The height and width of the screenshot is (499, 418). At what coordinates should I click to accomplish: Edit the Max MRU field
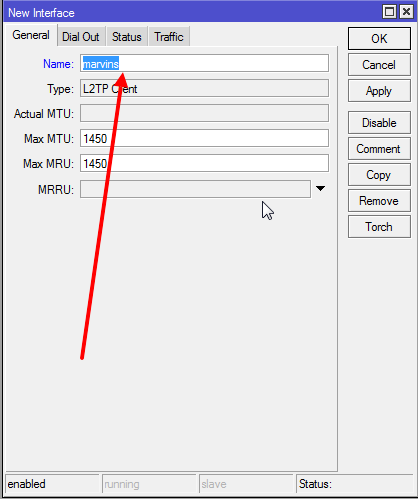coord(204,163)
